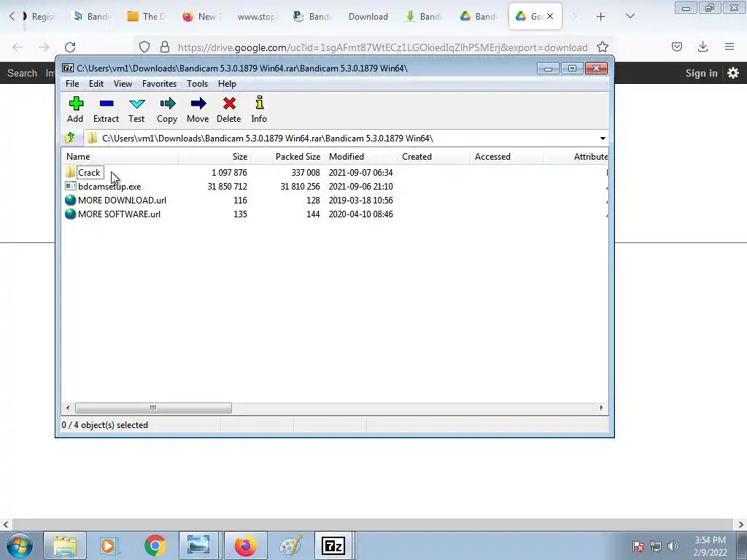747x560 pixels.
Task: Open Windows Media Player from the taskbar
Action: click(x=109, y=545)
